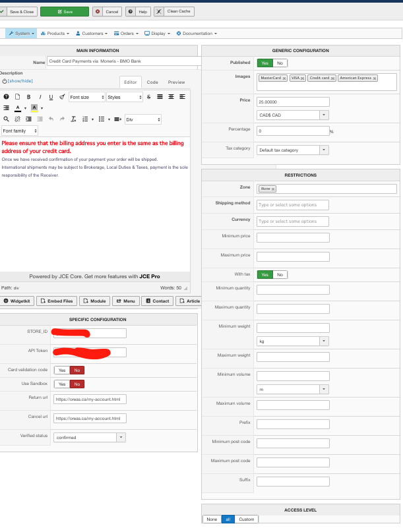Screen dimensions: 403x532
Task: Apply strikethrough formatting
Action: coord(148,97)
